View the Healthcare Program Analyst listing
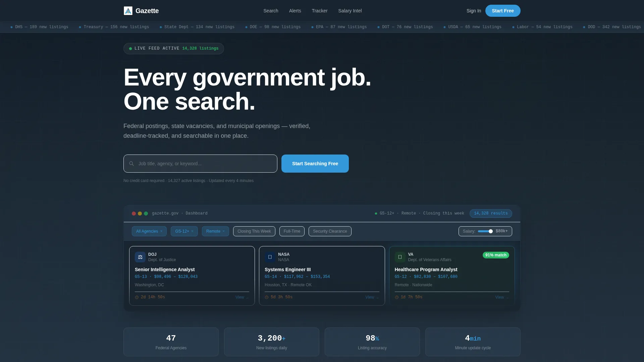Screen dimensions: 644x362 tap(502, 297)
